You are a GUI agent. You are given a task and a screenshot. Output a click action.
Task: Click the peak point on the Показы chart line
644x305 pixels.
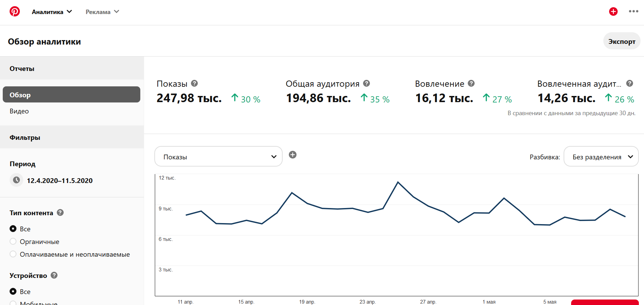click(x=398, y=182)
